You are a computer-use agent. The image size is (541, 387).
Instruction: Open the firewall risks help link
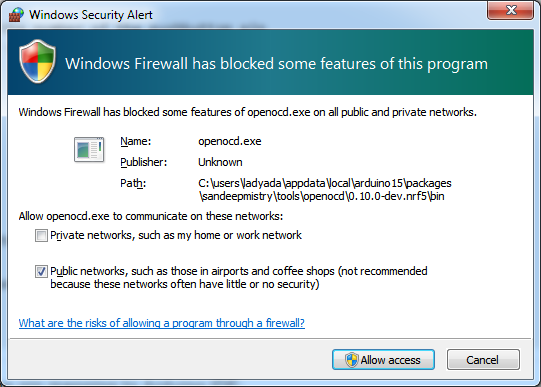pyautogui.click(x=161, y=323)
